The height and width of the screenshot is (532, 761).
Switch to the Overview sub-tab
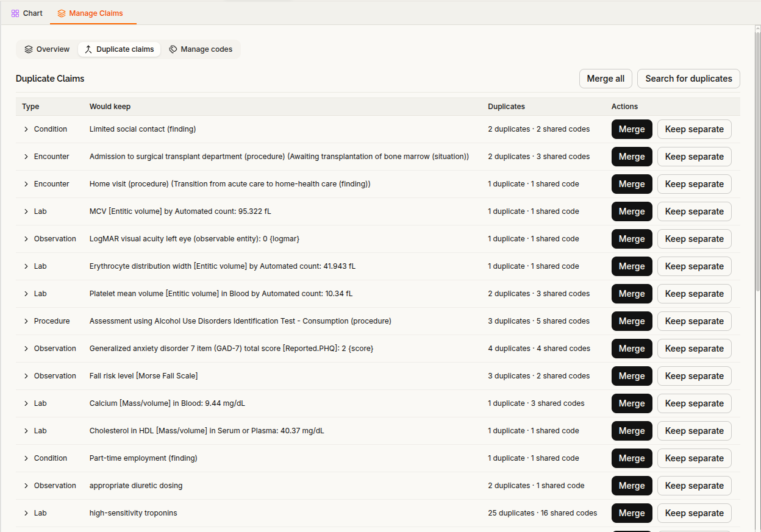(47, 49)
